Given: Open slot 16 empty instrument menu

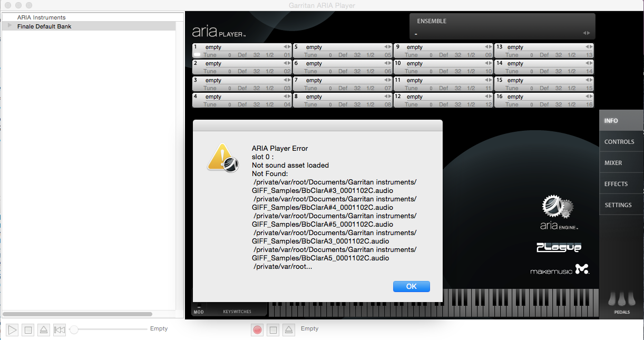Looking at the screenshot, I should click(x=543, y=97).
